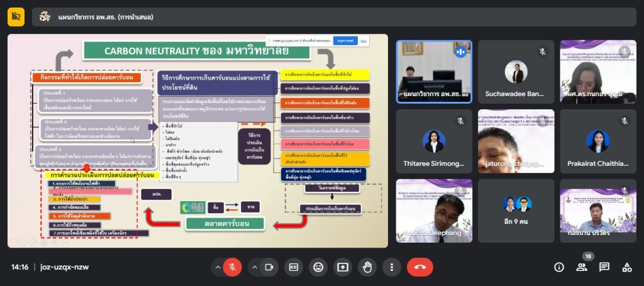
Task: Unmute the microphone in the bottom bar
Action: click(x=232, y=267)
